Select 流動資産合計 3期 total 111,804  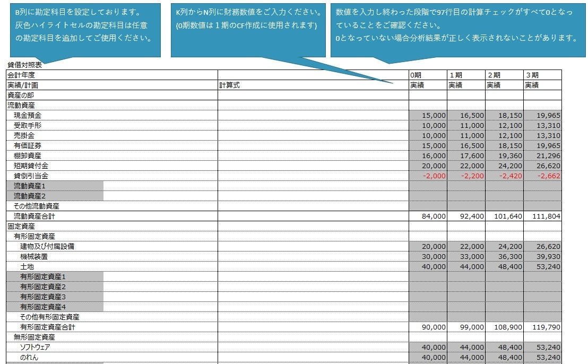click(542, 216)
